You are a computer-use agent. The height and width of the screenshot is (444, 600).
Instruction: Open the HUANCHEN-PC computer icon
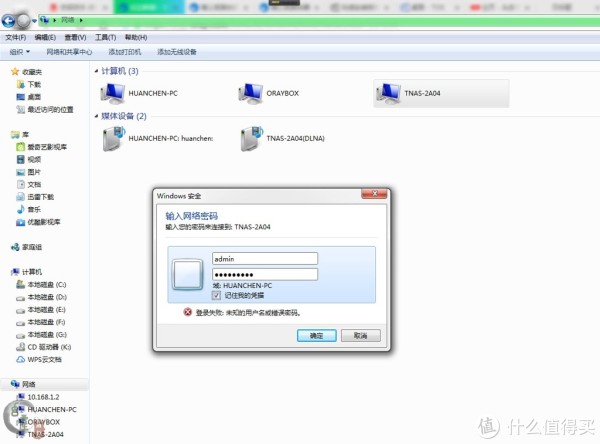112,94
